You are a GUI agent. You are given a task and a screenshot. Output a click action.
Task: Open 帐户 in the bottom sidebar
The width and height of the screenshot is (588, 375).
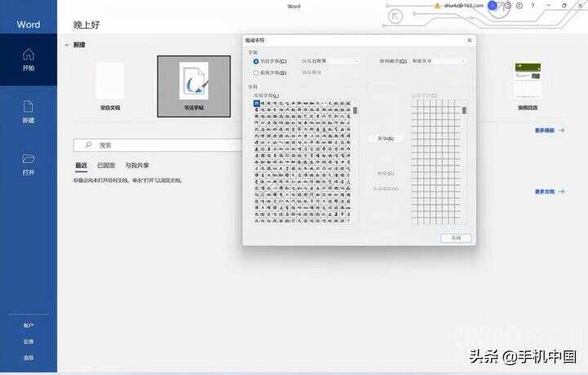[29, 325]
